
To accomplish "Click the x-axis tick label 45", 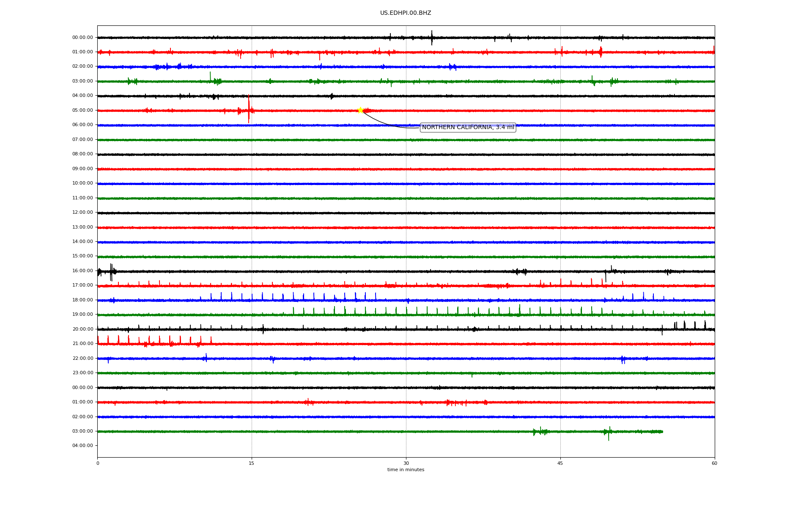I will pos(560,463).
